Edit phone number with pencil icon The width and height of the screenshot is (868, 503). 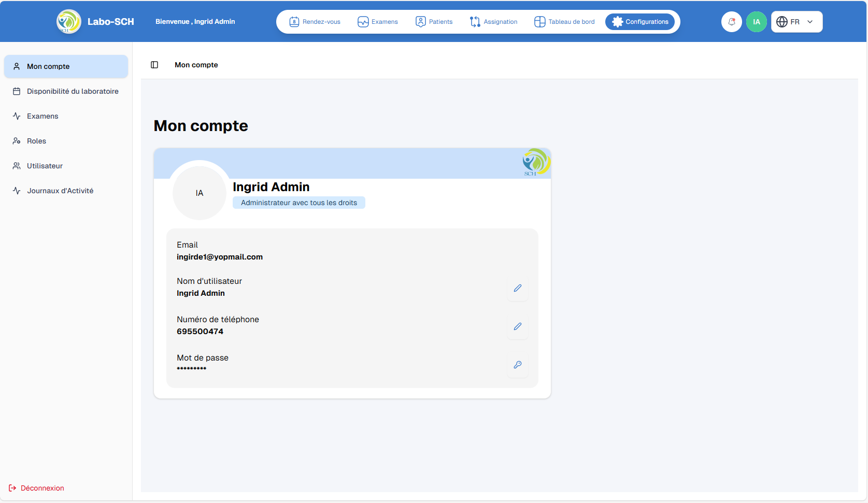[517, 326]
